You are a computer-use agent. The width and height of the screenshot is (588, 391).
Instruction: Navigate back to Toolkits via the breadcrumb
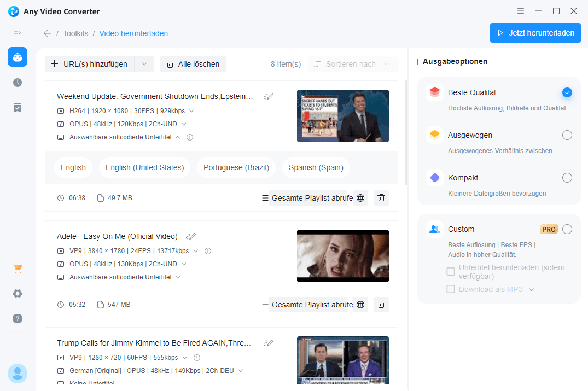75,33
